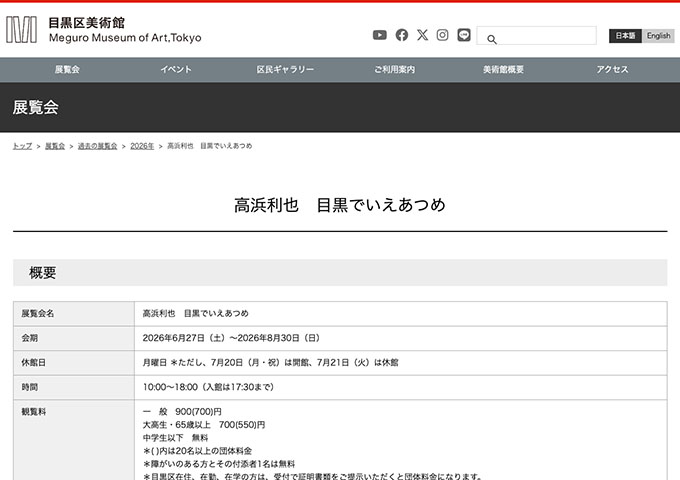Click exhibition name cell in table
This screenshot has height=480, width=680.
pos(401,313)
